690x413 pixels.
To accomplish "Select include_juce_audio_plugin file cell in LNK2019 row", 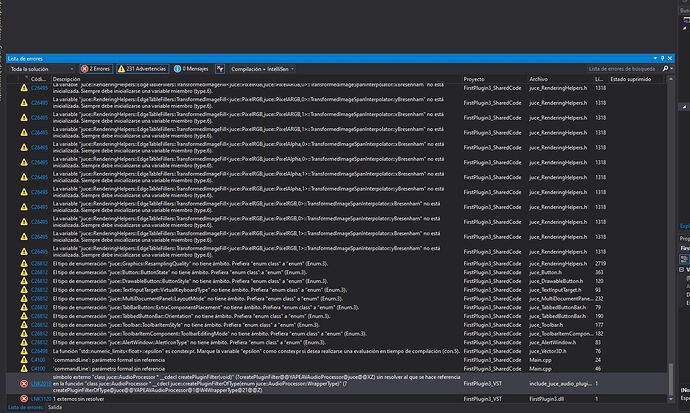I will tap(560, 384).
